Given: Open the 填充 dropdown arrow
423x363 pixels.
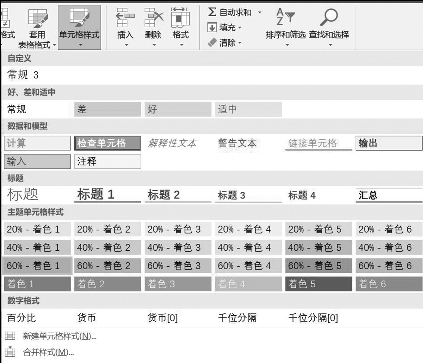Looking at the screenshot, I should point(240,28).
